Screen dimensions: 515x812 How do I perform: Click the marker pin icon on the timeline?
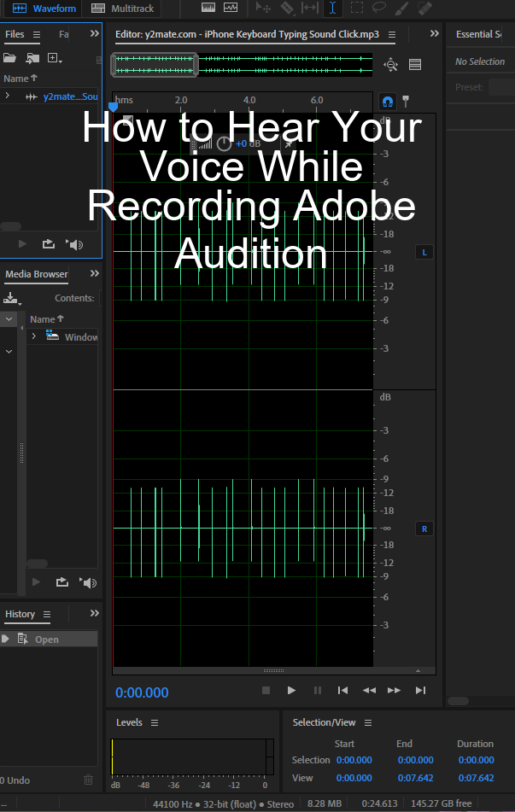[406, 102]
